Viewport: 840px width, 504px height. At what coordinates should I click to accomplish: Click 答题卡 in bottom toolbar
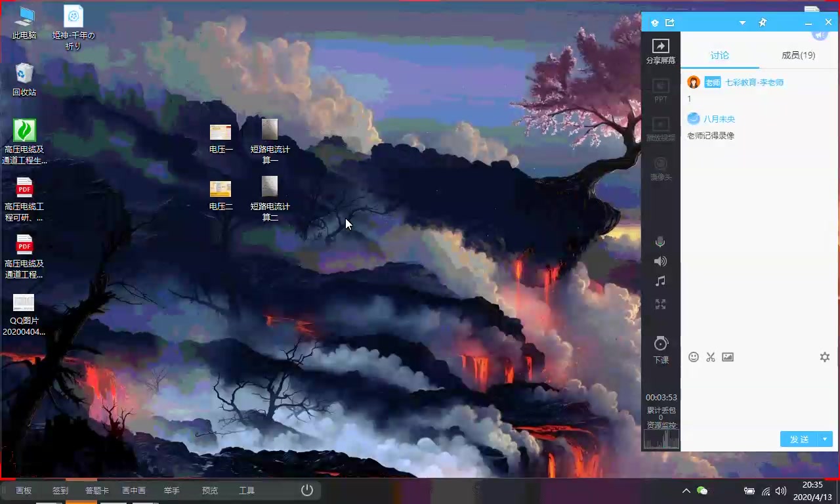pyautogui.click(x=97, y=490)
